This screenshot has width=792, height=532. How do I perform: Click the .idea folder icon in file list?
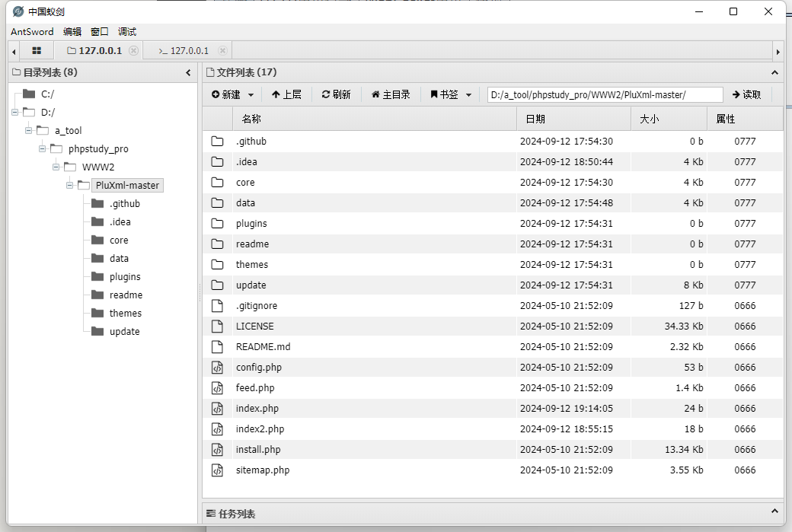[x=217, y=161]
